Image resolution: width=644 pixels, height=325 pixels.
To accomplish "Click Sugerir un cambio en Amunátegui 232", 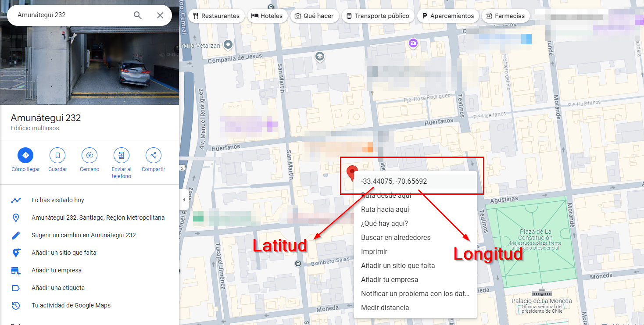I will 89,235.
